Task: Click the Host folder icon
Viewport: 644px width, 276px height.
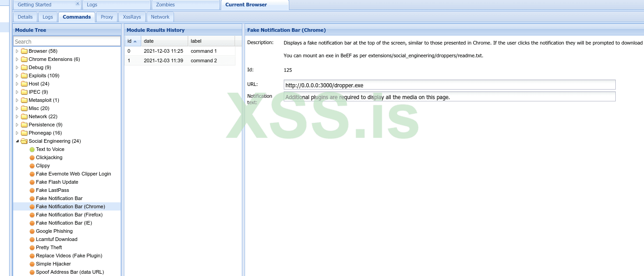Action: click(24, 84)
